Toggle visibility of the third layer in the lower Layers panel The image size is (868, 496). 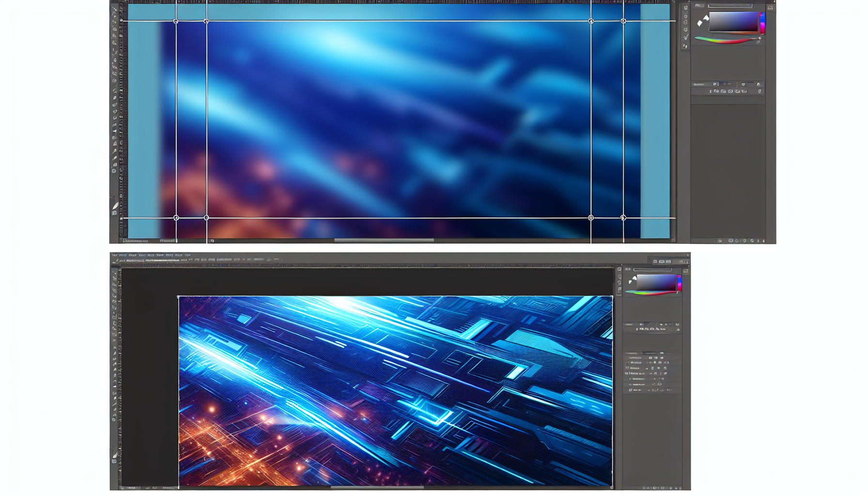pos(627,368)
